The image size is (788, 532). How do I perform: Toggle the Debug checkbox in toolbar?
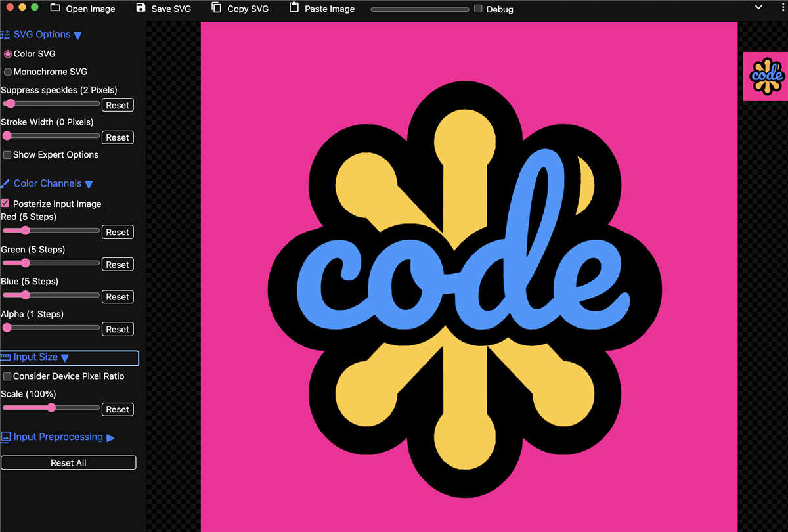click(478, 9)
